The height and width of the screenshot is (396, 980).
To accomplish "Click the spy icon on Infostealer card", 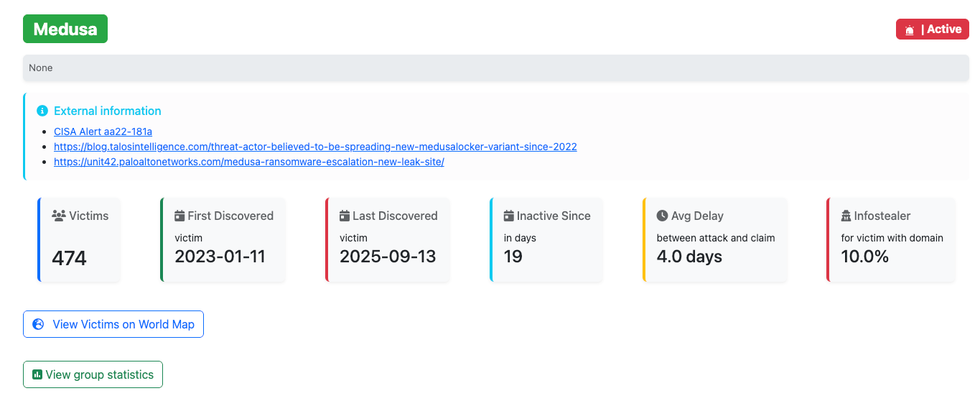I will pyautogui.click(x=846, y=216).
